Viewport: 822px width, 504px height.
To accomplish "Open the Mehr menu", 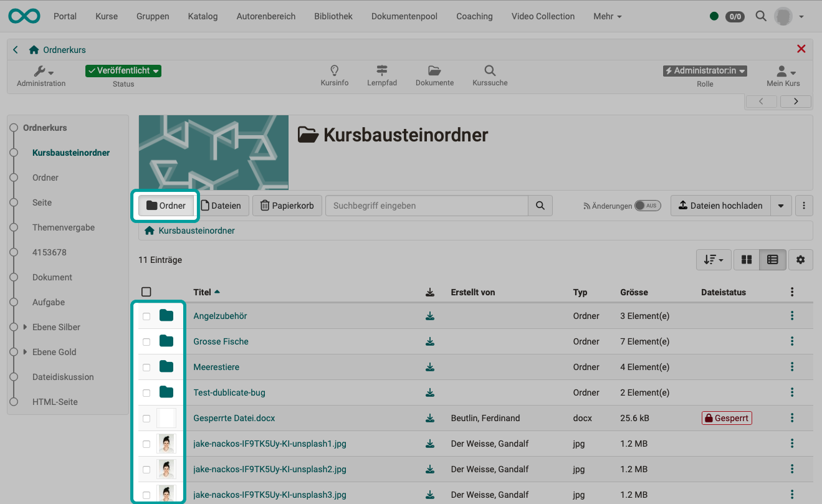I will pyautogui.click(x=606, y=16).
